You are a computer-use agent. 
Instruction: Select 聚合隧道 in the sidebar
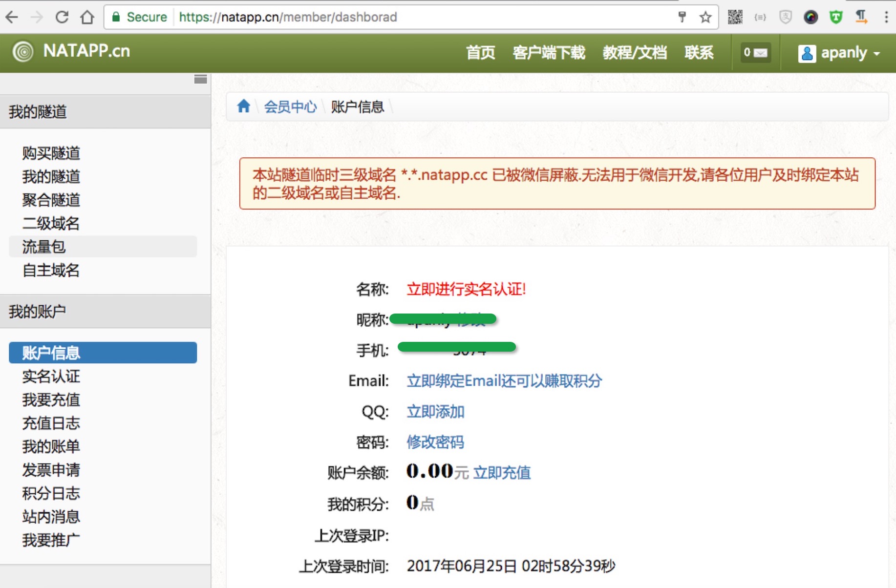(x=51, y=200)
